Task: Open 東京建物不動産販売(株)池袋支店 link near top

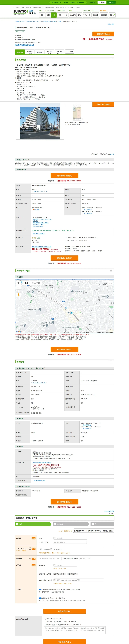Action: tap(25, 45)
